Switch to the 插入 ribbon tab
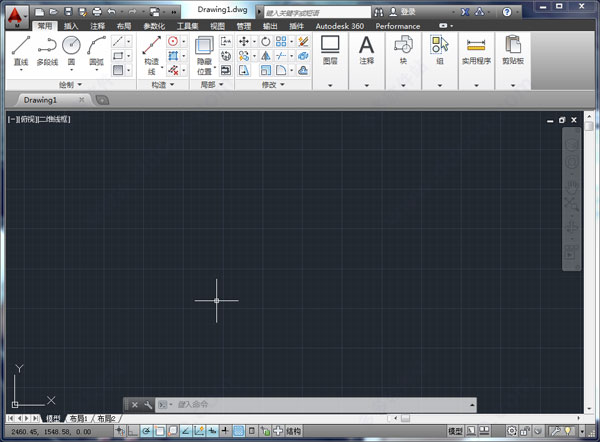600x442 pixels. (x=71, y=26)
